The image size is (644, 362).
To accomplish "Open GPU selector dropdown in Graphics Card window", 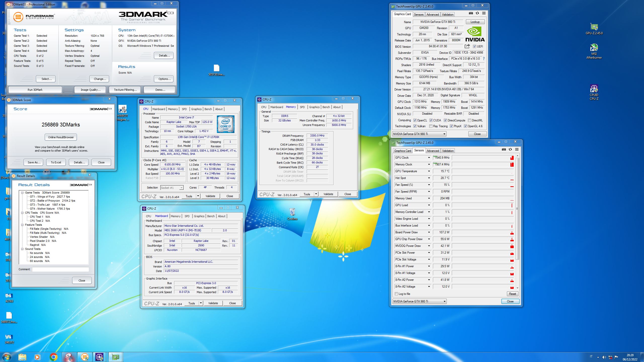I will click(x=419, y=134).
